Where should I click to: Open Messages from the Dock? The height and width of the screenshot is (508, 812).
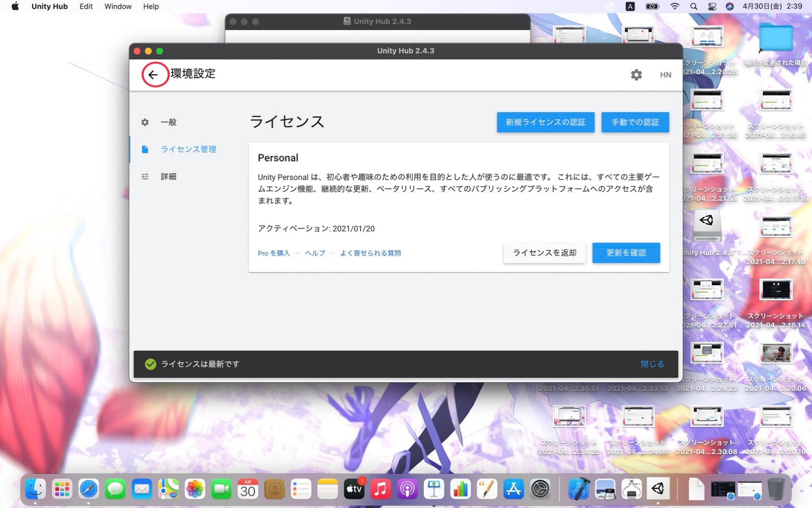(x=115, y=489)
